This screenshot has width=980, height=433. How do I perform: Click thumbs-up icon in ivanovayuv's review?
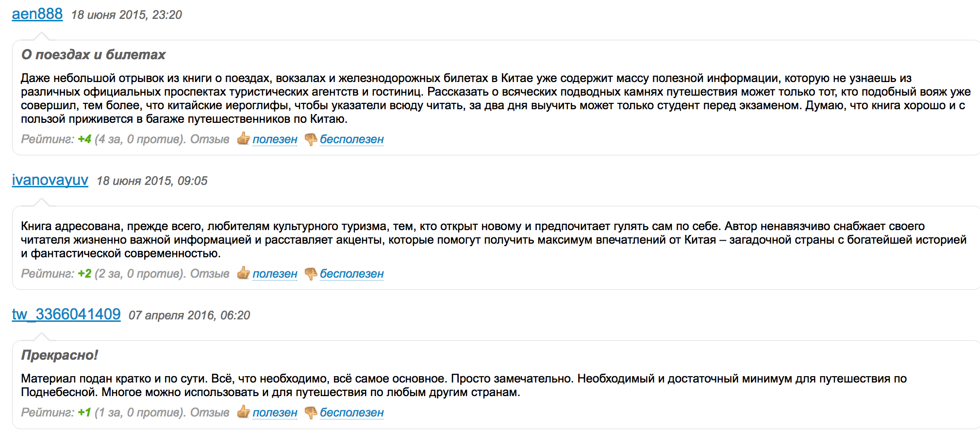pos(243,273)
